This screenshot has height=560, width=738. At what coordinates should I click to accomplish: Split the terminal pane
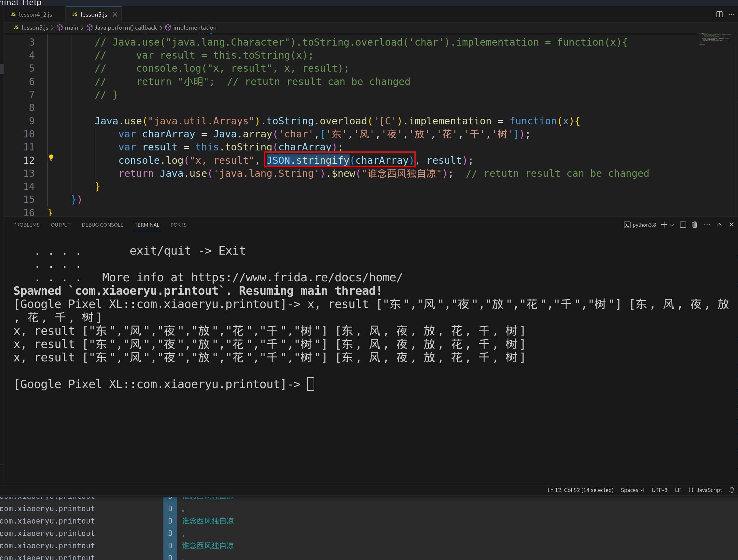[x=683, y=225]
